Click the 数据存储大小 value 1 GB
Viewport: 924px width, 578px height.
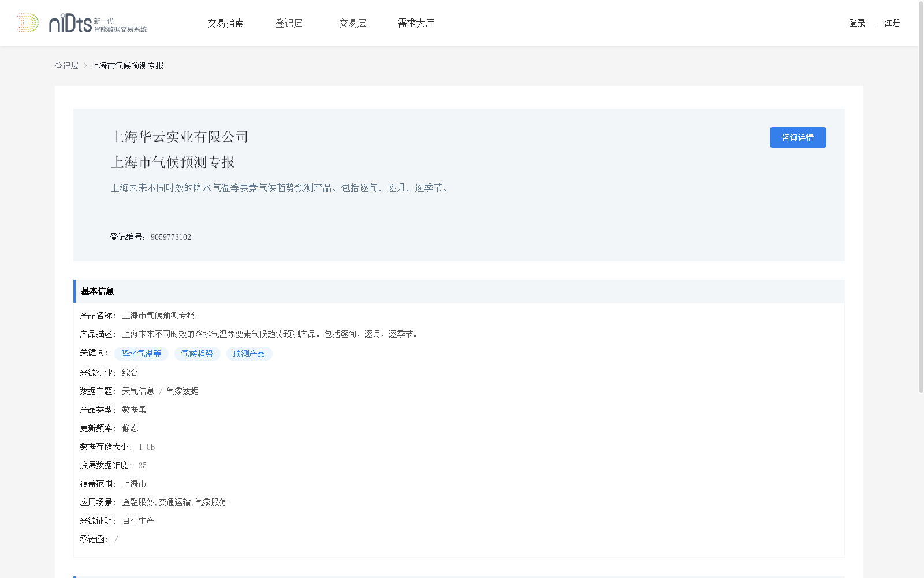pos(147,447)
